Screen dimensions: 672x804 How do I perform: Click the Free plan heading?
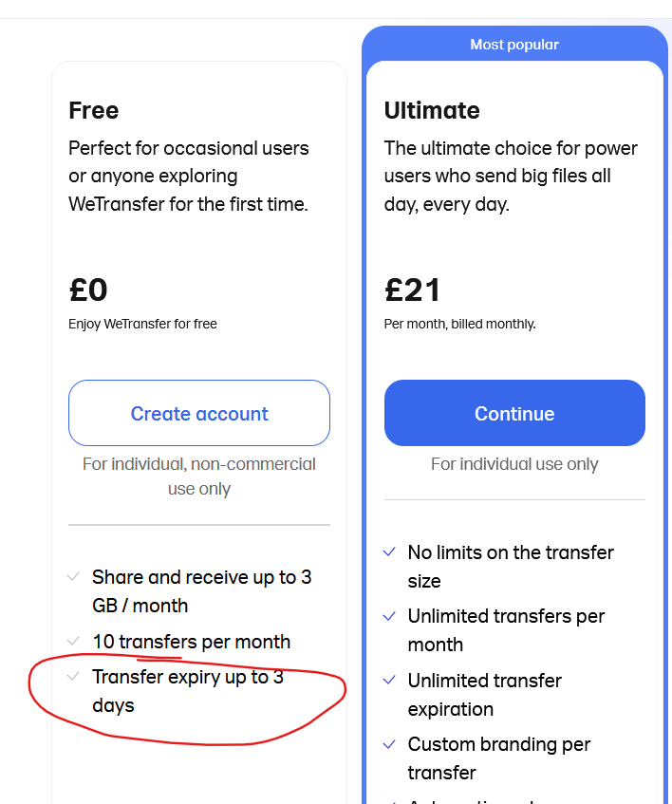(94, 111)
